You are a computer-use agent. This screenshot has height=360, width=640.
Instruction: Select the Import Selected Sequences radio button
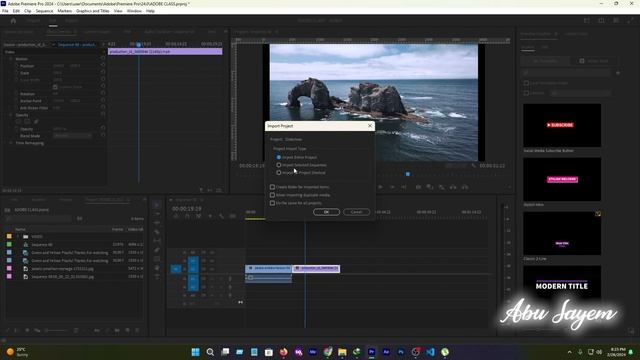coord(279,165)
